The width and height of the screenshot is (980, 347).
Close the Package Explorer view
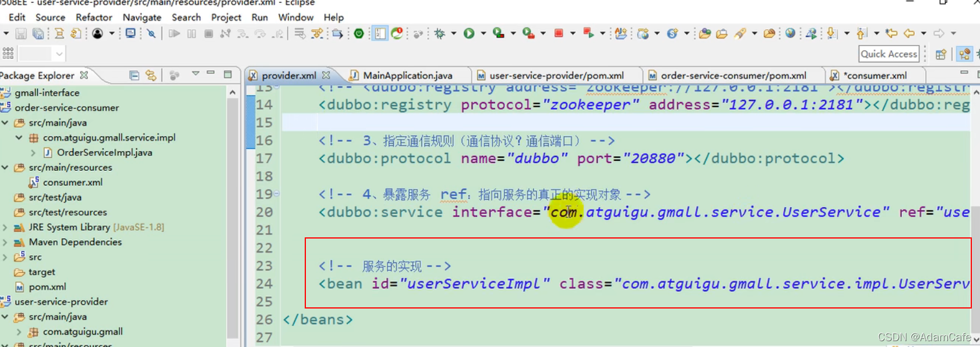tap(84, 75)
